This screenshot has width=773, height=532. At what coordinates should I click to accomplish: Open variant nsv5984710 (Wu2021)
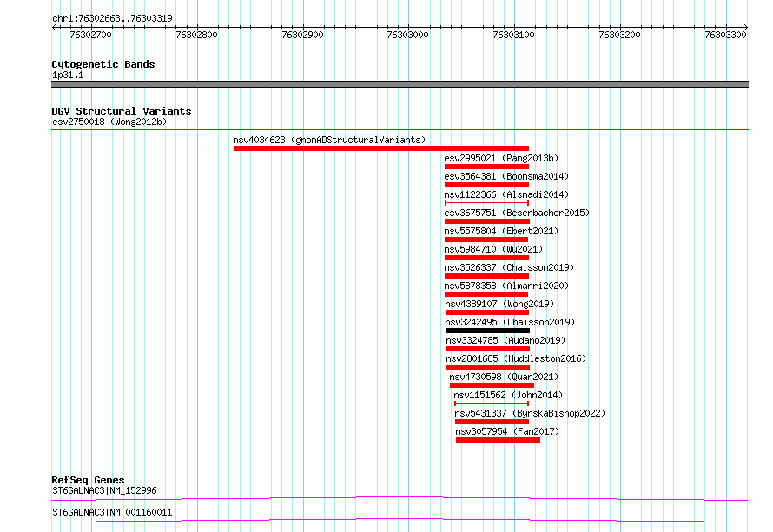tap(493, 249)
